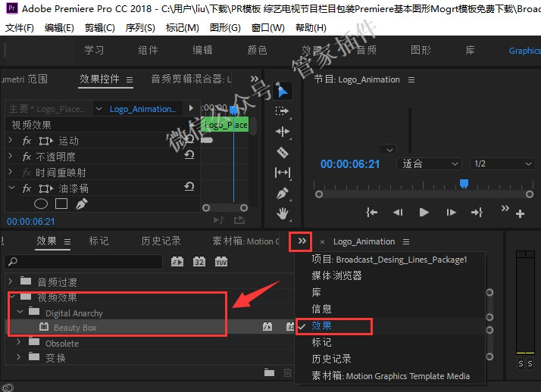Switch to the 颜色 workspace

257,50
